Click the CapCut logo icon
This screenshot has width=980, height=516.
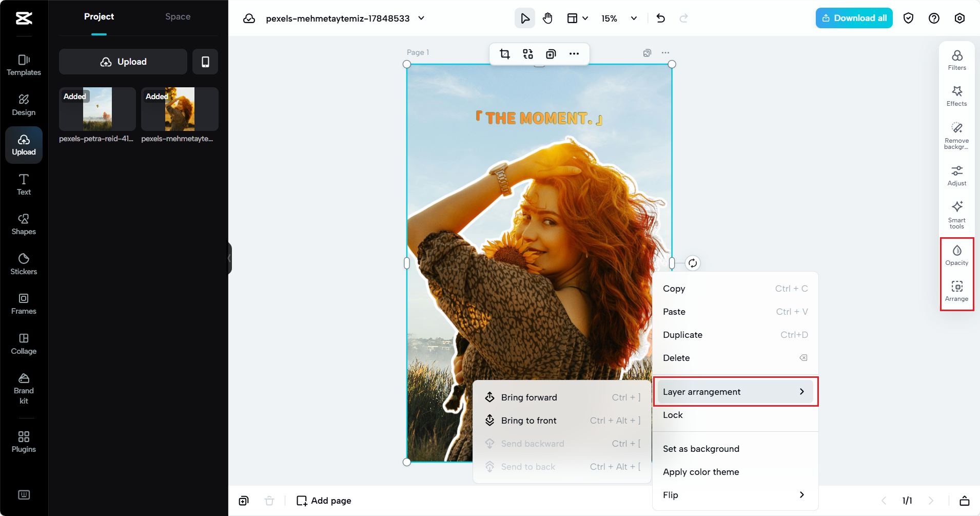pyautogui.click(x=24, y=18)
